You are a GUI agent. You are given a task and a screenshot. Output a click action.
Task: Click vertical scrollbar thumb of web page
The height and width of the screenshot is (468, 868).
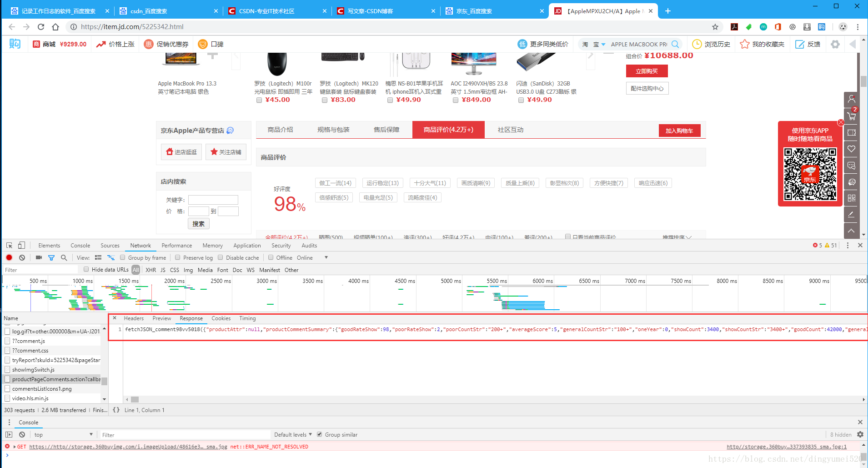(863, 81)
